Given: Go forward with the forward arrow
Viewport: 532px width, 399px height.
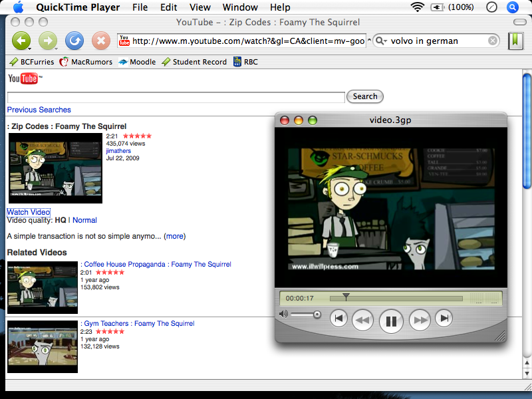Looking at the screenshot, I should click(x=48, y=41).
